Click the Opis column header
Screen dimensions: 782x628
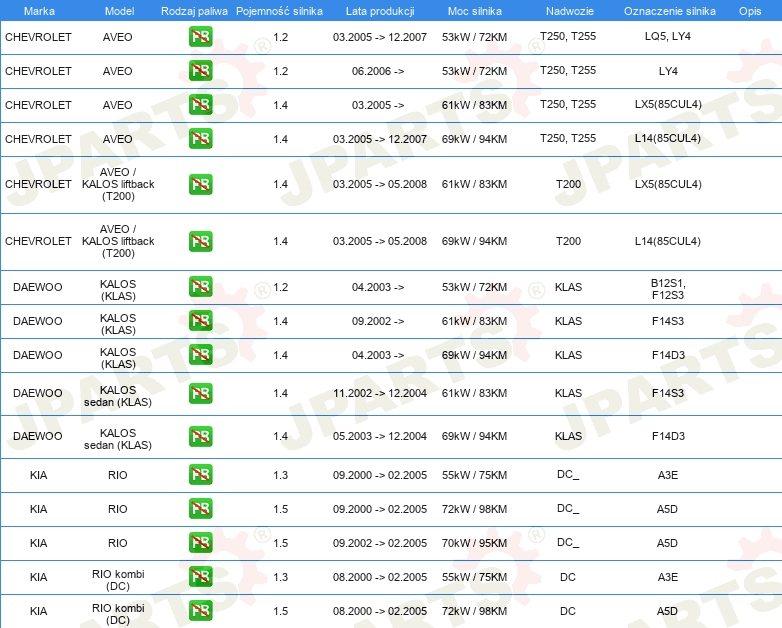pyautogui.click(x=750, y=11)
